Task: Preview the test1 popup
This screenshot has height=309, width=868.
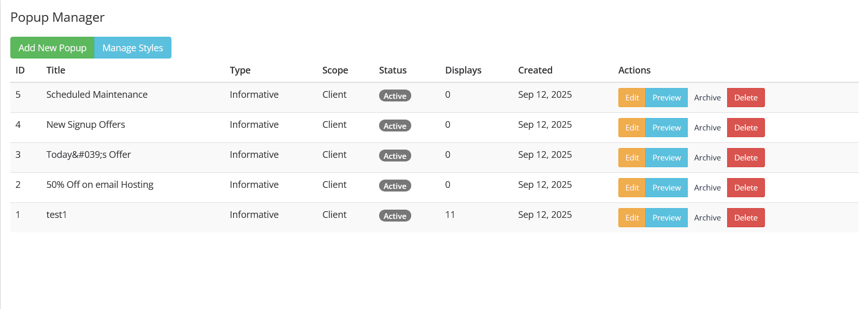Action: 667,218
